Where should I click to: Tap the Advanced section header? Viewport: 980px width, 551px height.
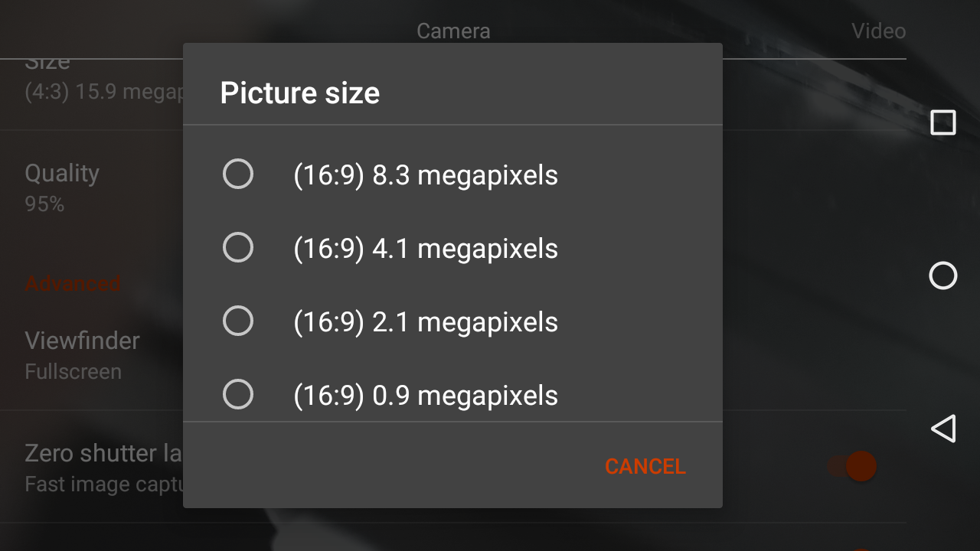click(73, 283)
